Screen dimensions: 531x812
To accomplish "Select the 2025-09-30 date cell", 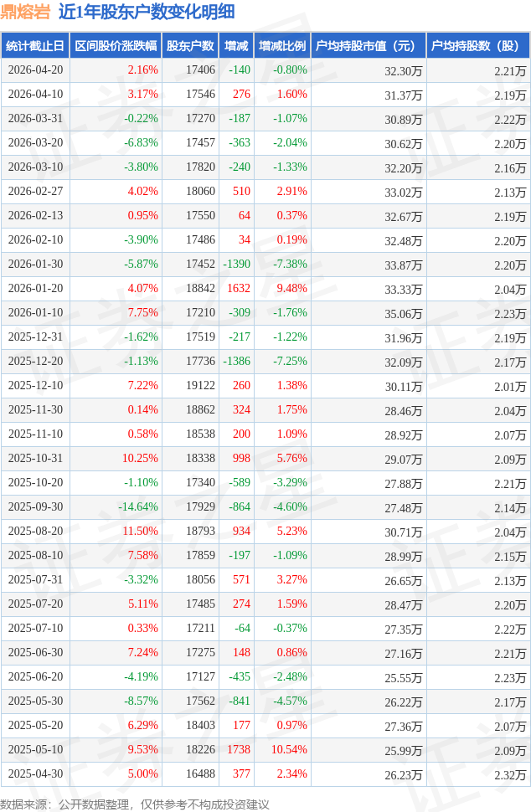I will tap(35, 507).
